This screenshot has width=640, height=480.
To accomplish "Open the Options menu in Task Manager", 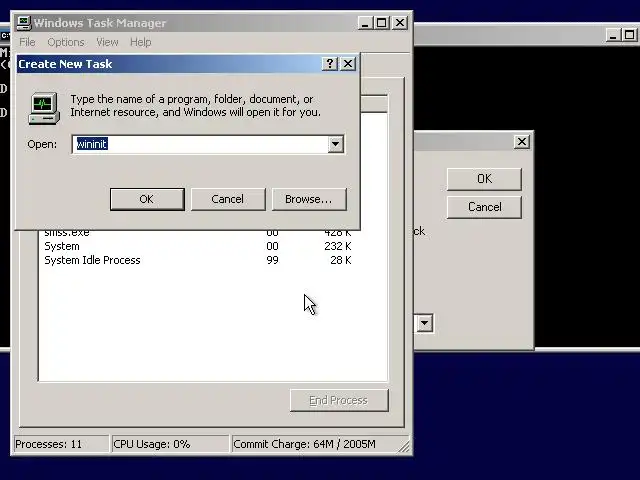I will [66, 42].
